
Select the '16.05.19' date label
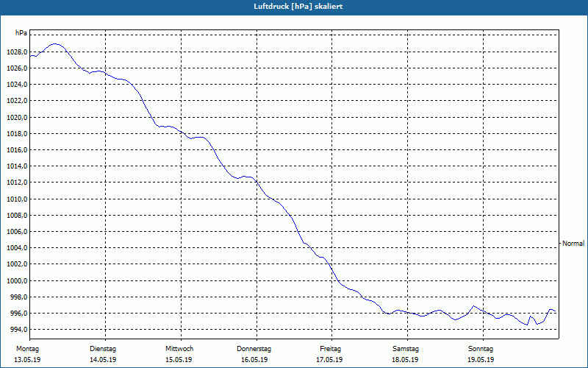[x=254, y=360]
